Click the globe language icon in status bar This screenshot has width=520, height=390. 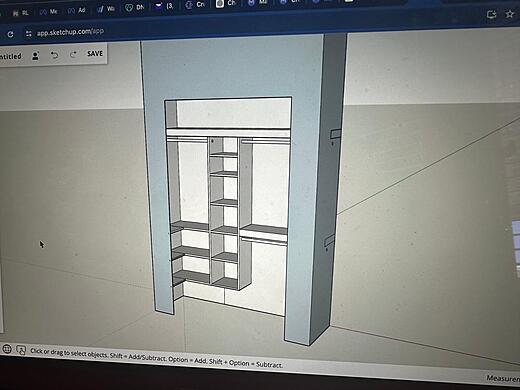click(7, 349)
